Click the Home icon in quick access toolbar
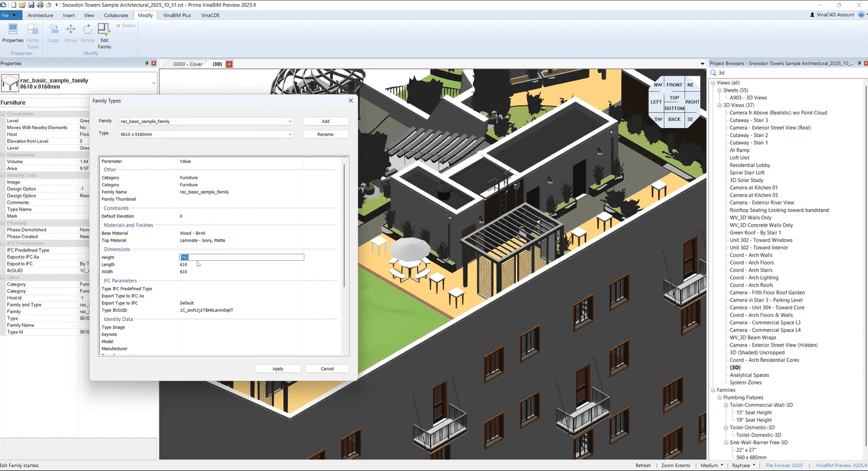The image size is (868, 471). click(49, 5)
